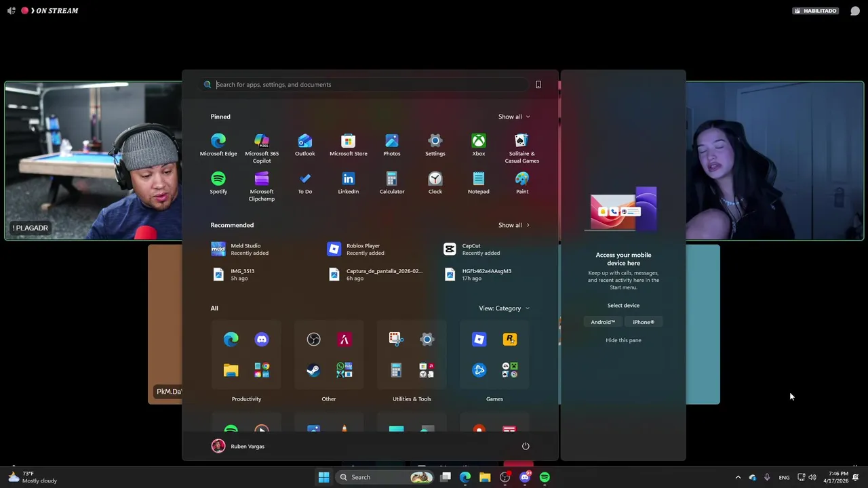Launch Microsoft 365 Copilot pinned app
The height and width of the screenshot is (488, 868).
pyautogui.click(x=262, y=148)
